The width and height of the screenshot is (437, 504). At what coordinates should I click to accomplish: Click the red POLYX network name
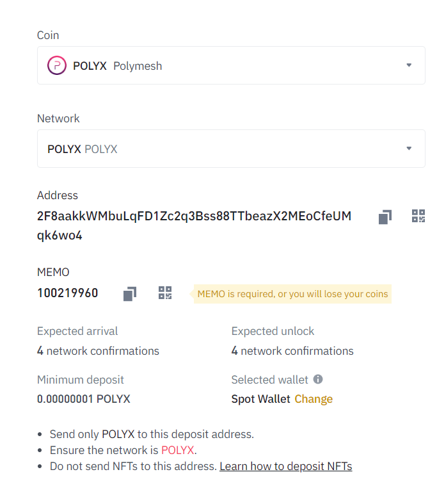click(x=178, y=450)
